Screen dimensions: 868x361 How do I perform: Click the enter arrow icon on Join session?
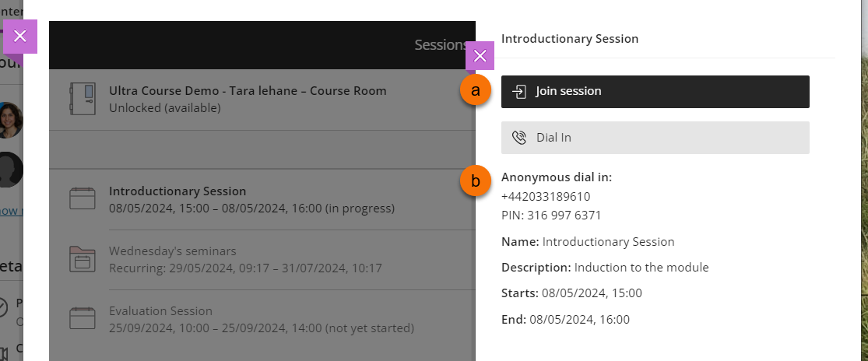519,92
